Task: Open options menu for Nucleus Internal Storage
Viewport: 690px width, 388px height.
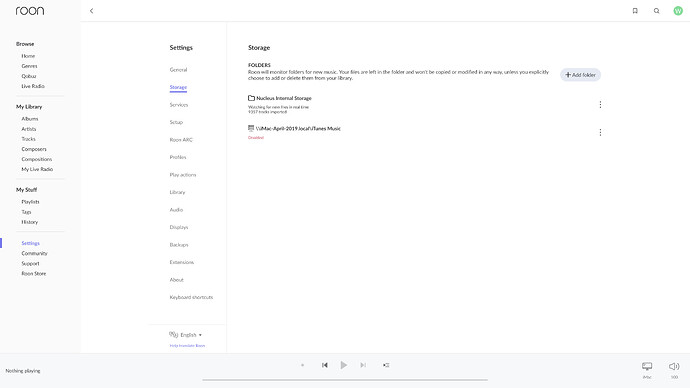Action: 600,104
